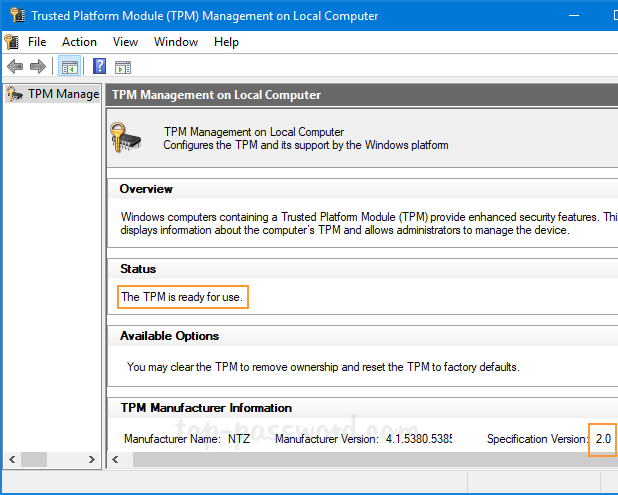Toggle the Show/Hide Console Tree button
Viewport: 618px width, 495px height.
pyautogui.click(x=69, y=67)
